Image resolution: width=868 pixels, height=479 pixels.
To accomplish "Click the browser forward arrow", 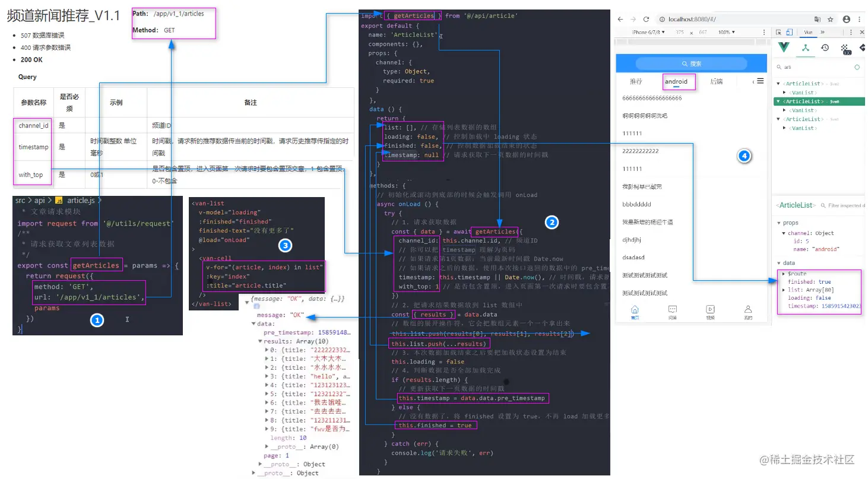I will [633, 19].
